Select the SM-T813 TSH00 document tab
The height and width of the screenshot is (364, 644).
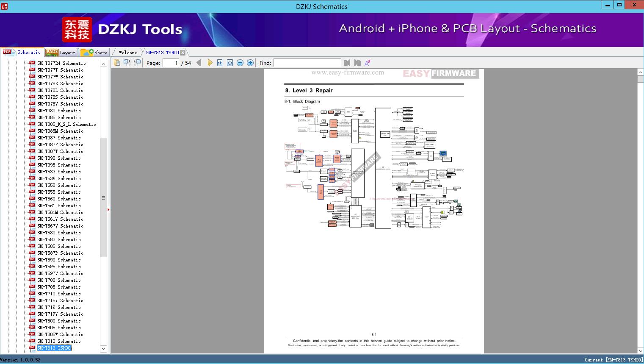(x=162, y=53)
